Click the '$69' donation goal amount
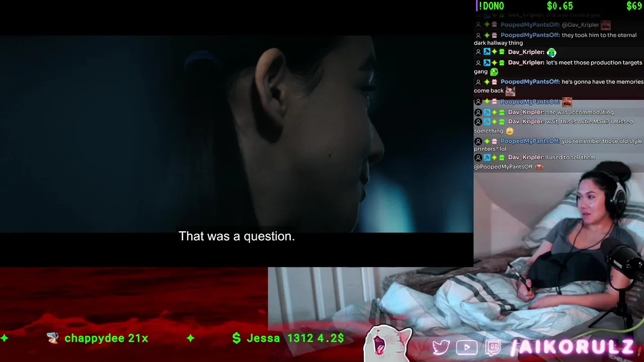Screen dimensions: 644x362 [634, 6]
